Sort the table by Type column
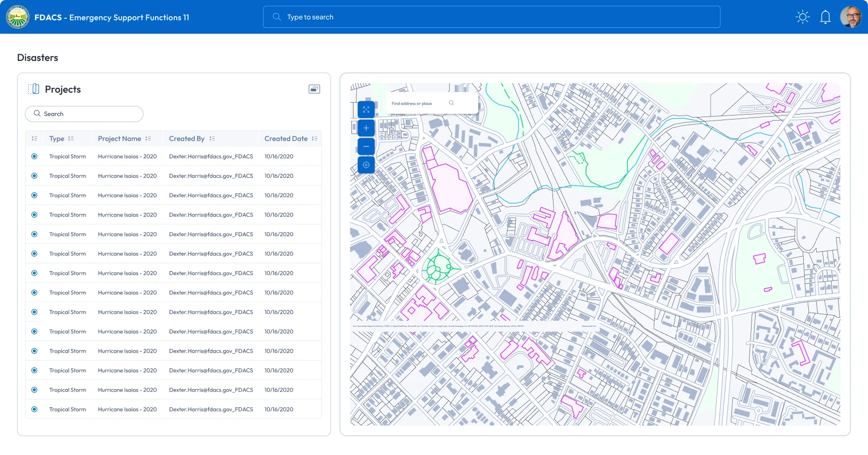Viewport: 868px width, 455px height. click(71, 139)
